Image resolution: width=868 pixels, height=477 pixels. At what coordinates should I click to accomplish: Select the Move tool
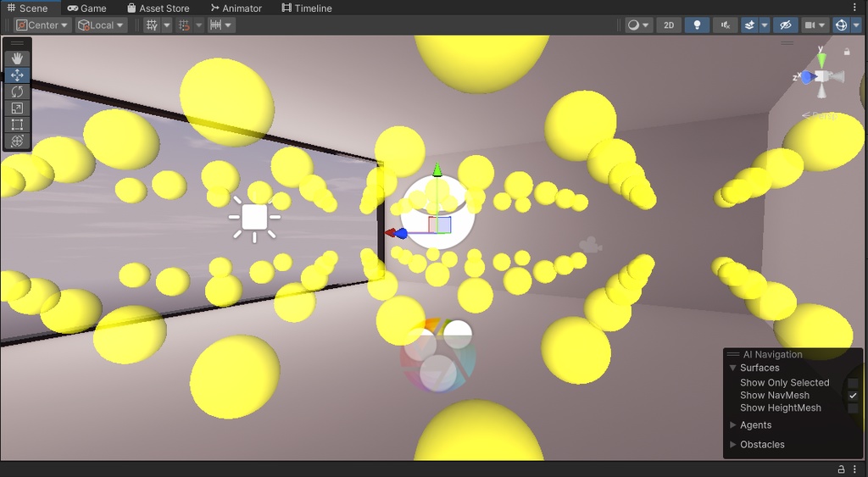pyautogui.click(x=17, y=75)
